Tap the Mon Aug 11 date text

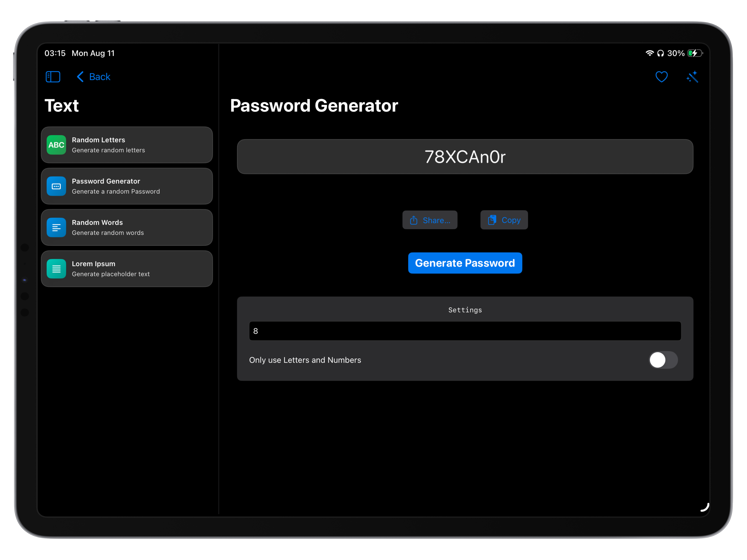pyautogui.click(x=93, y=53)
